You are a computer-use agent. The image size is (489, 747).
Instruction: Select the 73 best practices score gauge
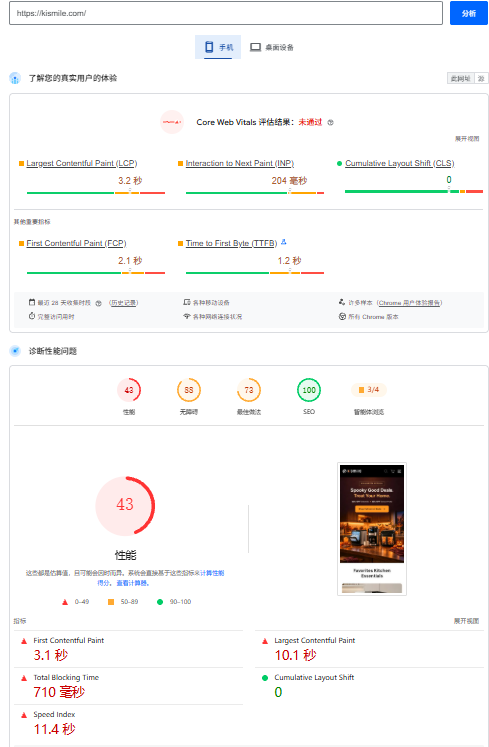click(x=249, y=390)
